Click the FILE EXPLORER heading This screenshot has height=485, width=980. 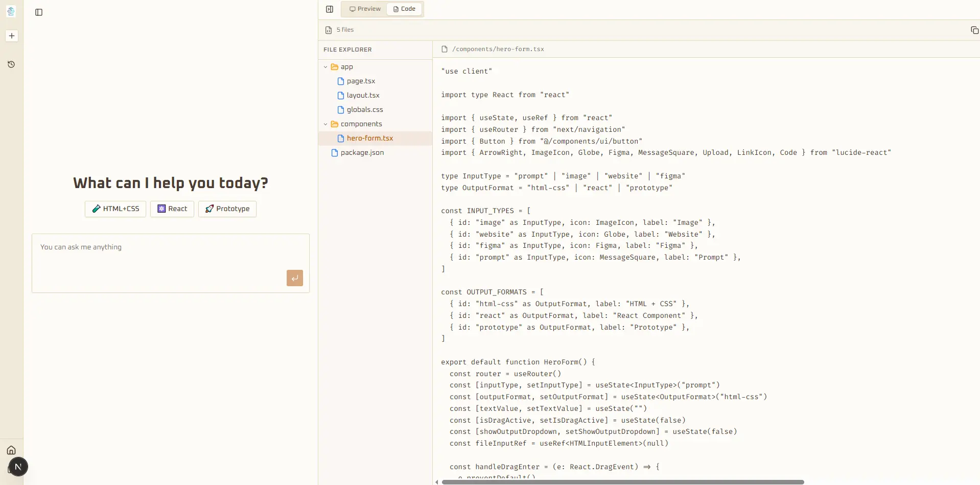pyautogui.click(x=347, y=50)
